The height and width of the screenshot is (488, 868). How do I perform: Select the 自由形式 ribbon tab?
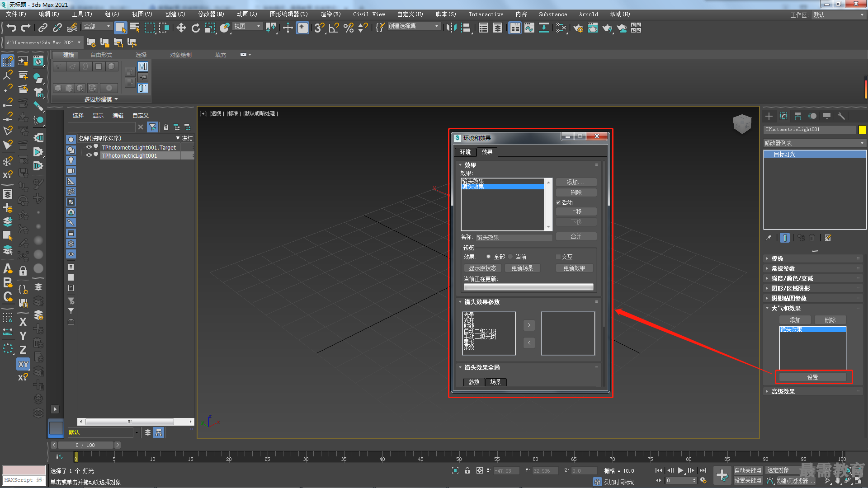(101, 55)
